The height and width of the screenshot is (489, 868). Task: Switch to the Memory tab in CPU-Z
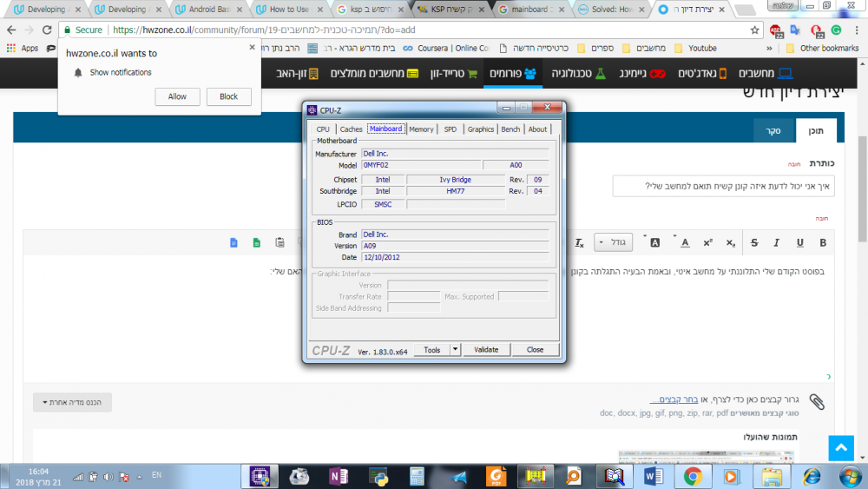pyautogui.click(x=421, y=129)
